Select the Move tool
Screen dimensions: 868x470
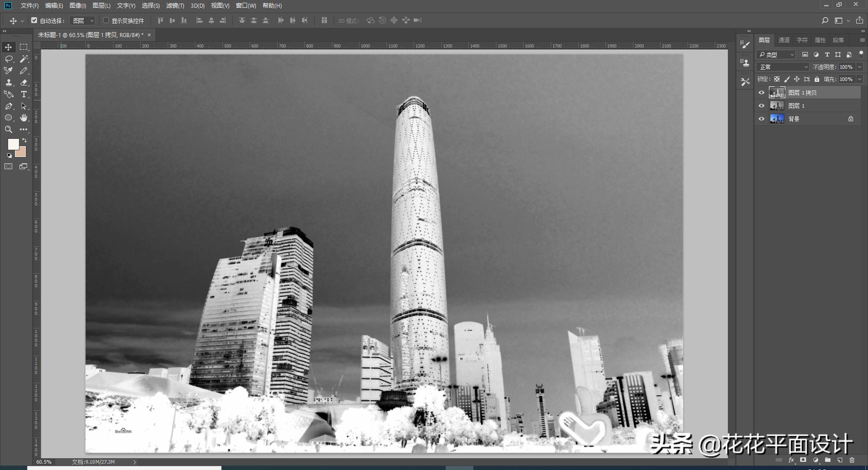tap(8, 47)
